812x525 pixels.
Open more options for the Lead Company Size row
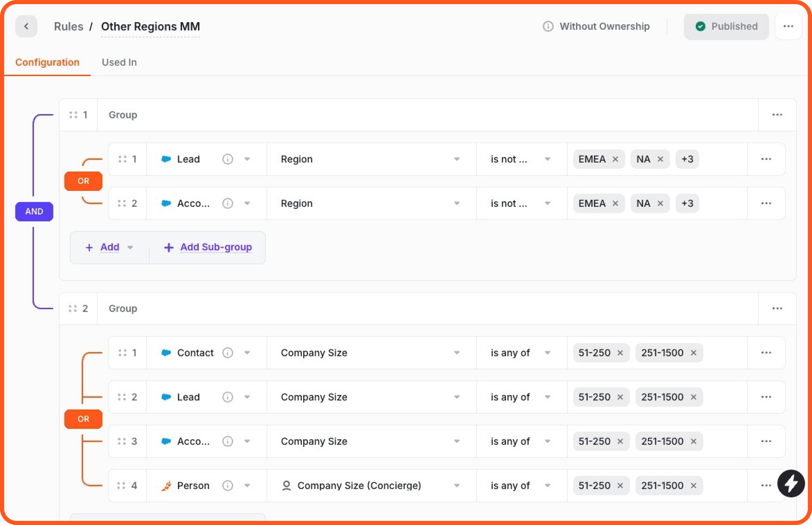point(766,397)
